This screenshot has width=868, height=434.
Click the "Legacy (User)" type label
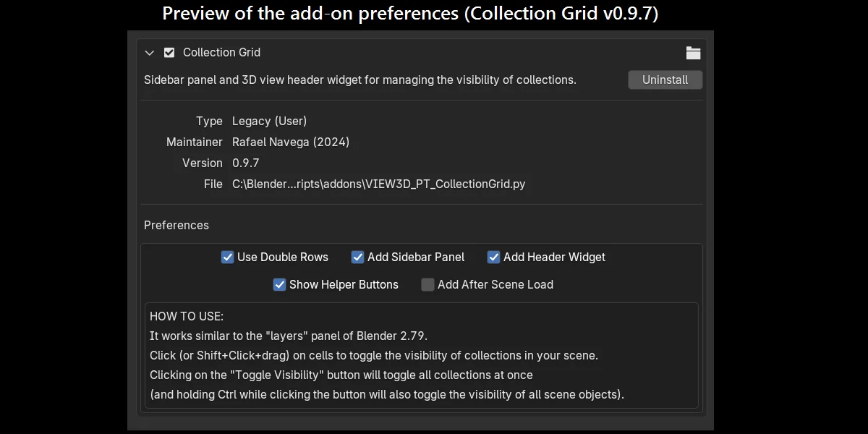coord(269,121)
